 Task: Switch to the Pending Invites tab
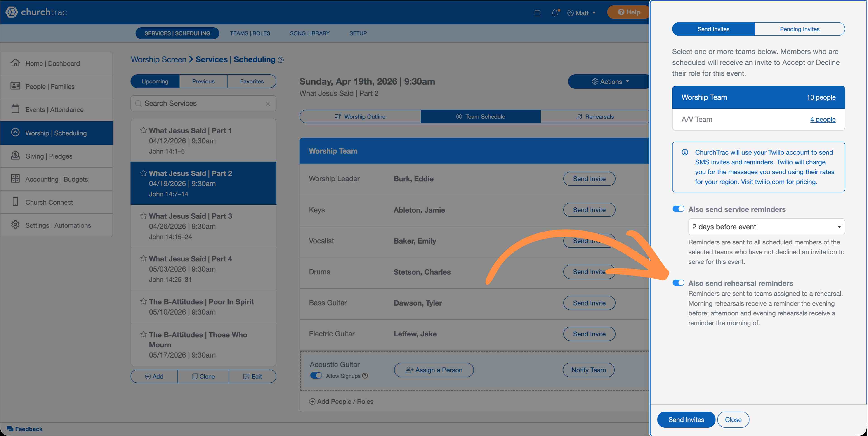(x=799, y=29)
